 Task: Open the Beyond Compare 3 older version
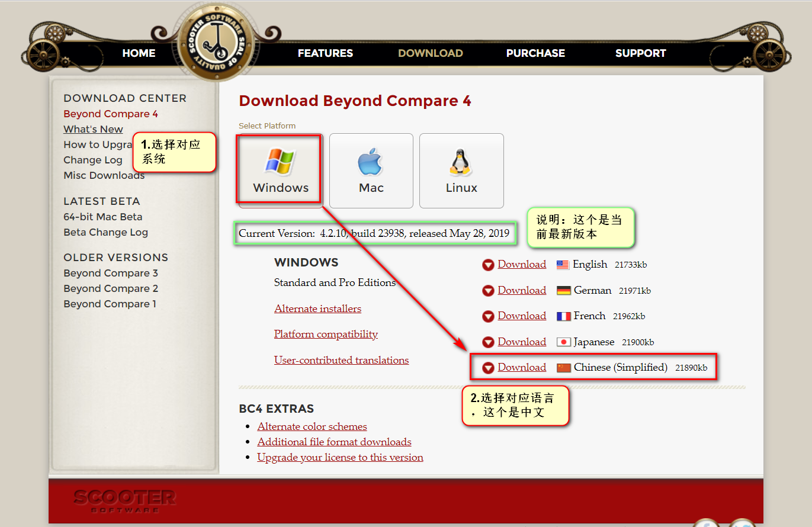coord(111,273)
